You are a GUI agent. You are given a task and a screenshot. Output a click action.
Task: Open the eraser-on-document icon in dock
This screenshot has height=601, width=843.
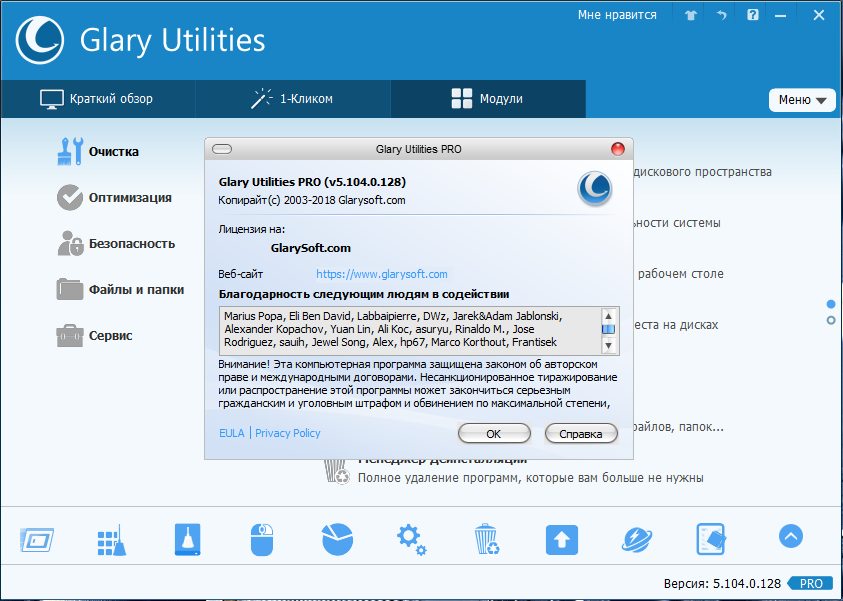point(711,539)
